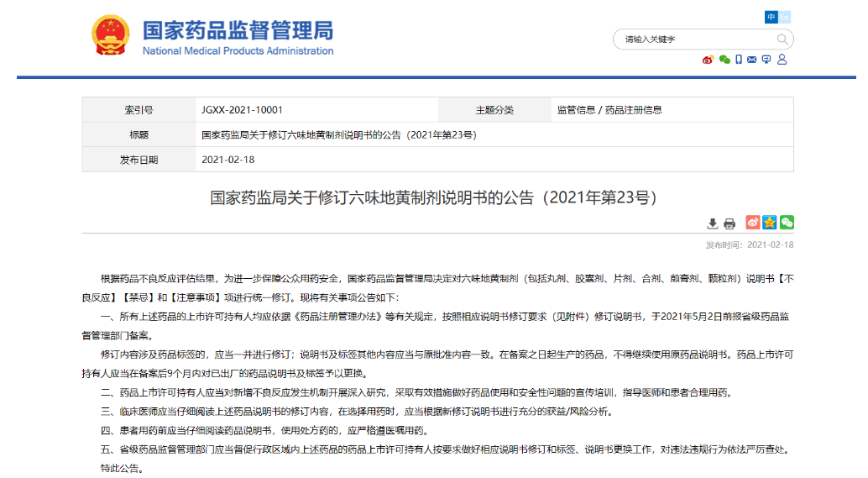Click the 标题 label cell

coord(139,134)
